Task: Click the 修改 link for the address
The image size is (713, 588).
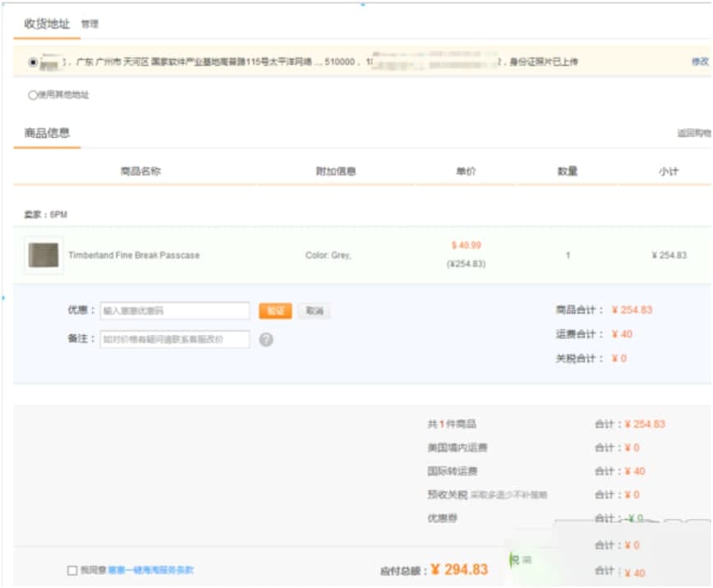Action: pyautogui.click(x=700, y=62)
